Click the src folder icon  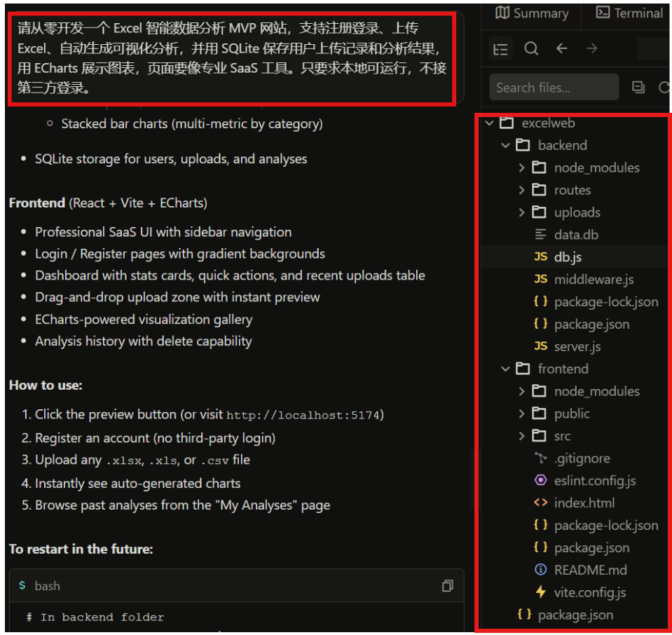tap(539, 436)
